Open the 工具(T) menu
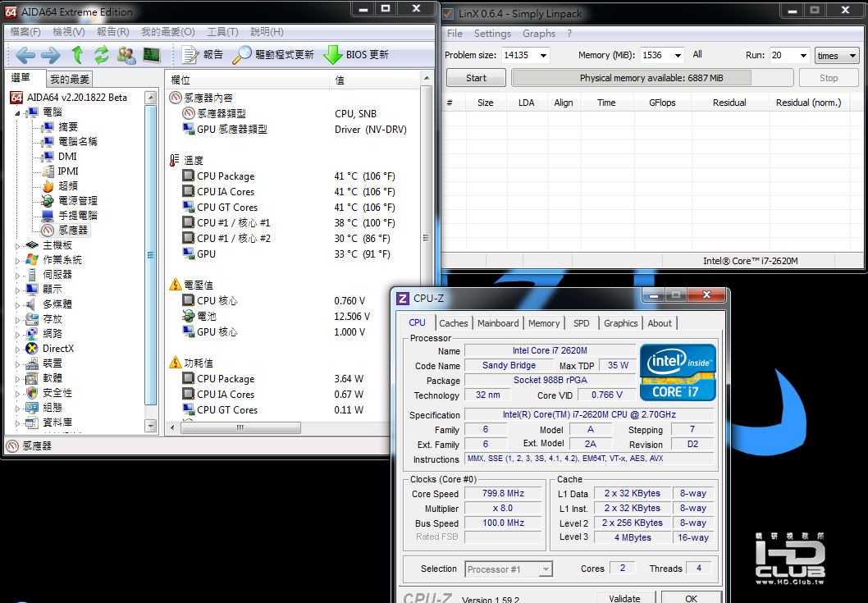The image size is (868, 603). coord(222,32)
